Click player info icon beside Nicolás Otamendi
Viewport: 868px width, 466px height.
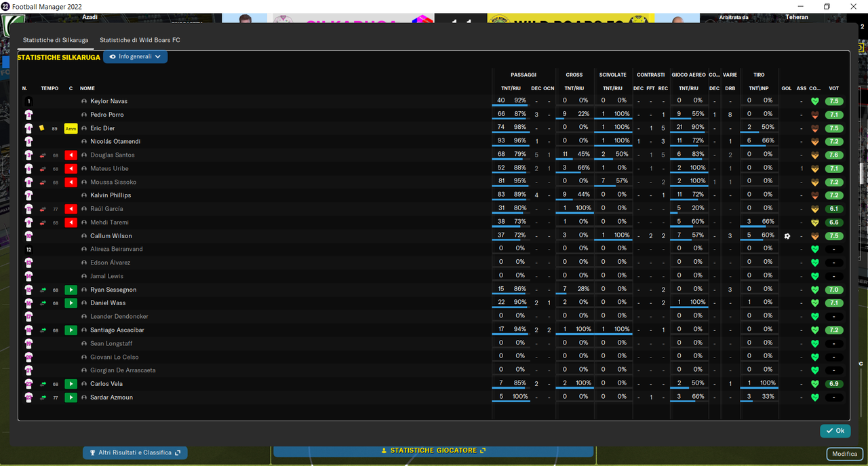point(84,142)
